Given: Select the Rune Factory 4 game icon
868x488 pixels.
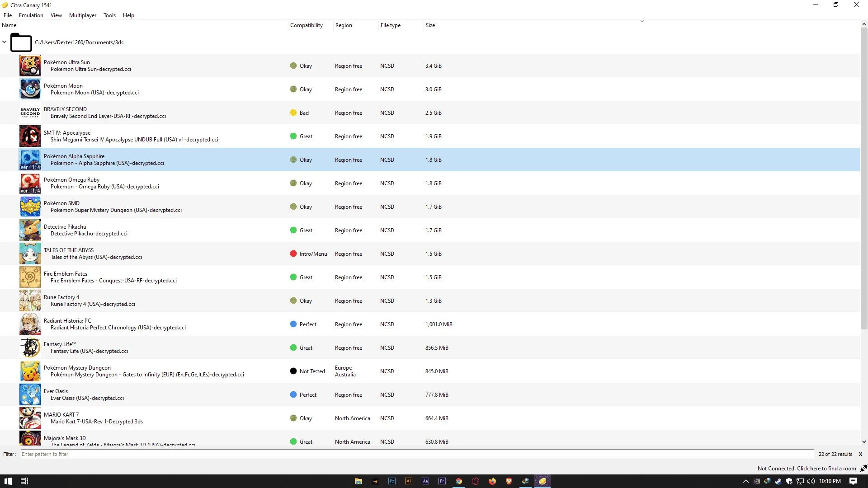Looking at the screenshot, I should [30, 300].
